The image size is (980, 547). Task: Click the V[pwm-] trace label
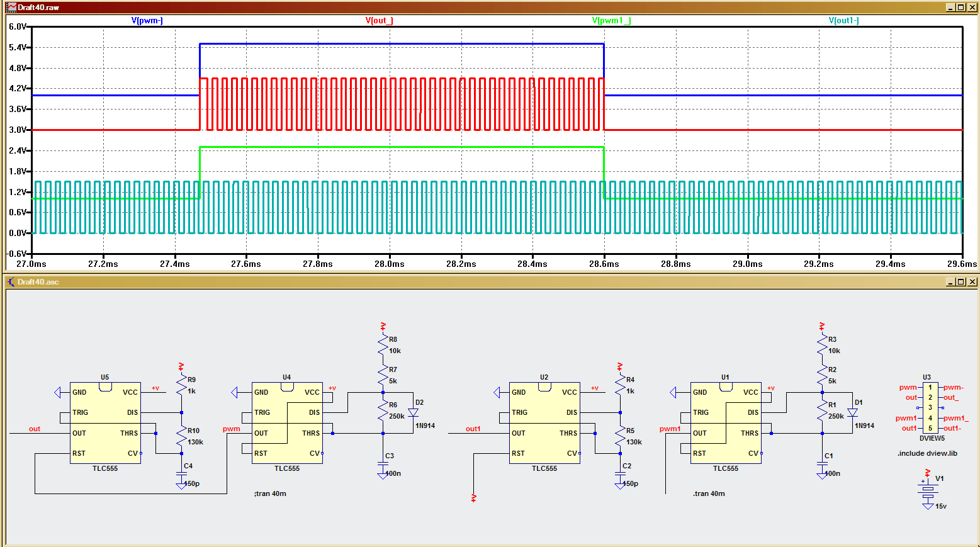[x=147, y=21]
